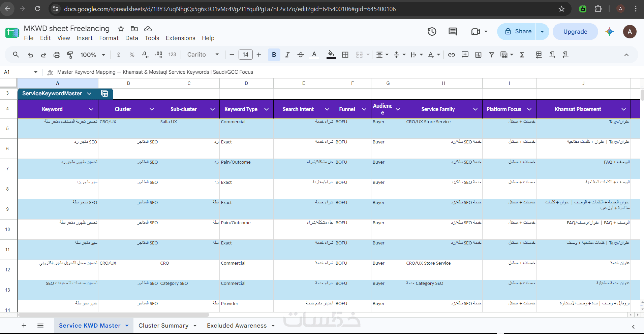Open the Funnel column dropdown
The image size is (644, 334).
tap(364, 109)
